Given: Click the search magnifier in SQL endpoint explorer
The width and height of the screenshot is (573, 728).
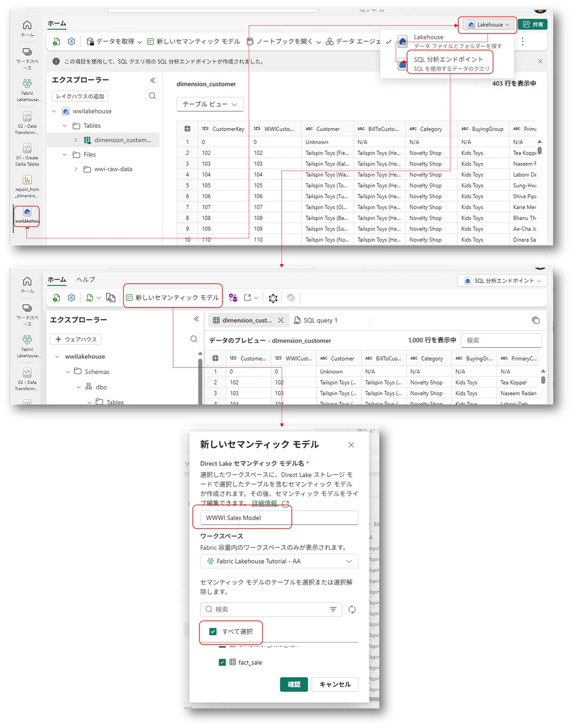Looking at the screenshot, I should tap(194, 339).
